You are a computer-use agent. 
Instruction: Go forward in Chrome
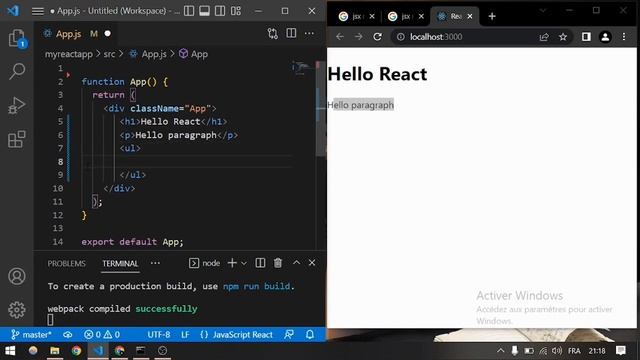(358, 37)
